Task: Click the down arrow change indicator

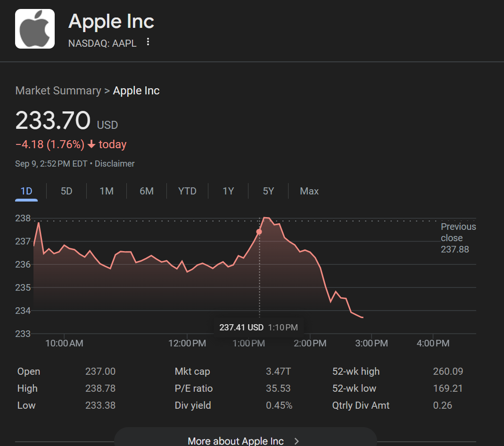Action: pyautogui.click(x=91, y=144)
